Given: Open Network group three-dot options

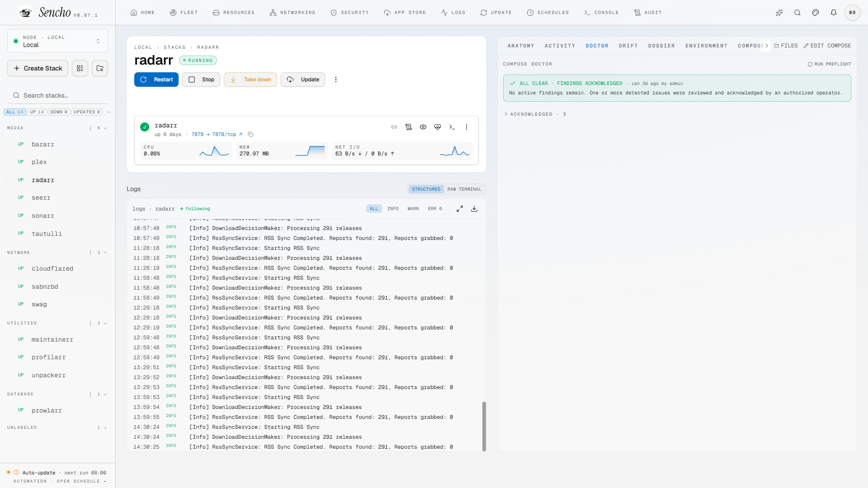Looking at the screenshot, I should 90,253.
